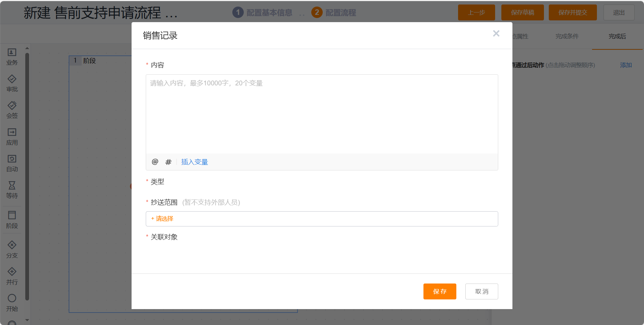Open the partially hidden 属性 tab
Viewport: 644px width, 325px height.
520,36
